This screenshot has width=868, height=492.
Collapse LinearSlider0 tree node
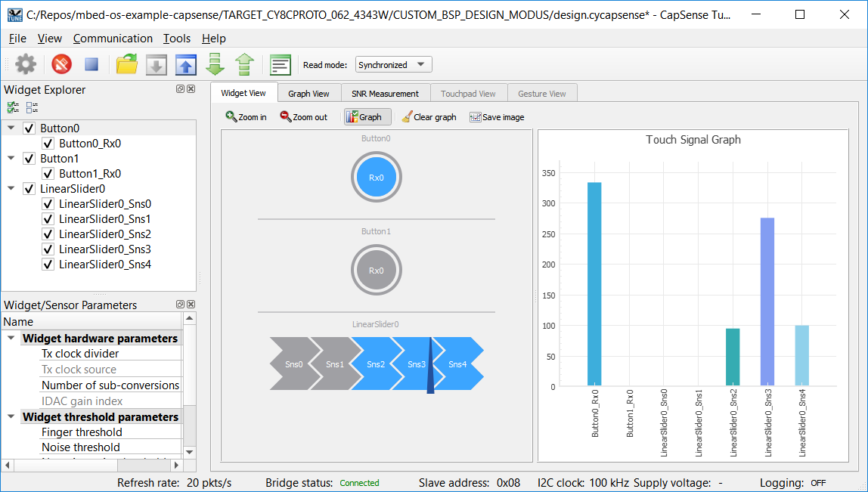click(x=11, y=189)
